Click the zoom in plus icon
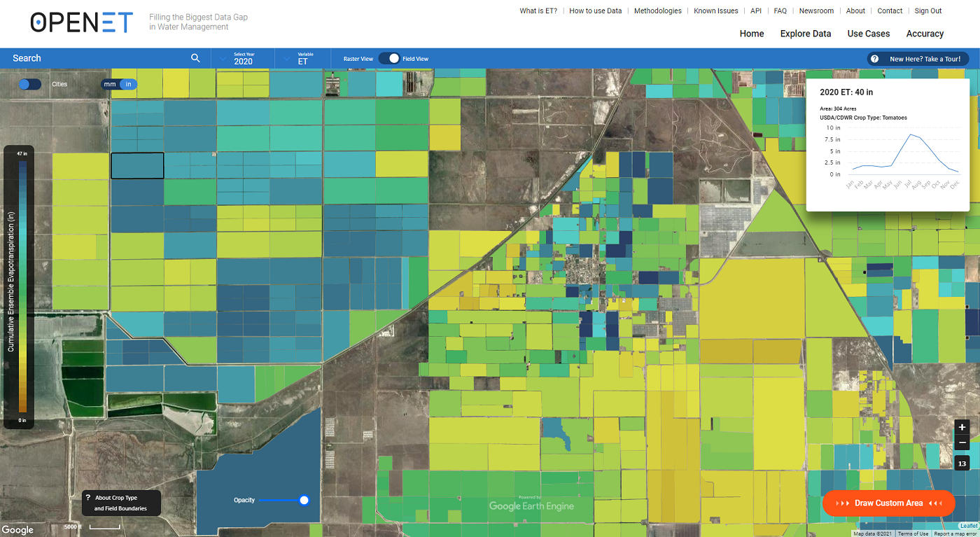Screen dimensions: 980x537 click(962, 427)
